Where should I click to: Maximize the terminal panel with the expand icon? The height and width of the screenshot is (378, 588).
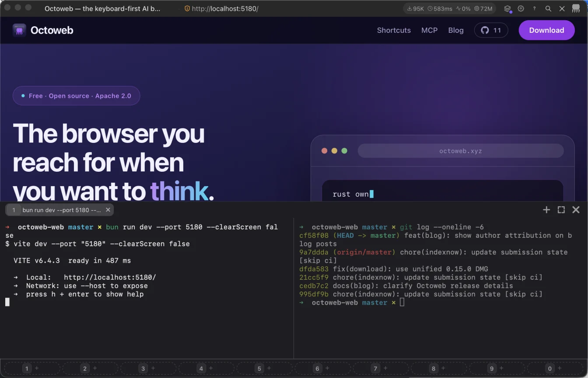click(x=561, y=210)
